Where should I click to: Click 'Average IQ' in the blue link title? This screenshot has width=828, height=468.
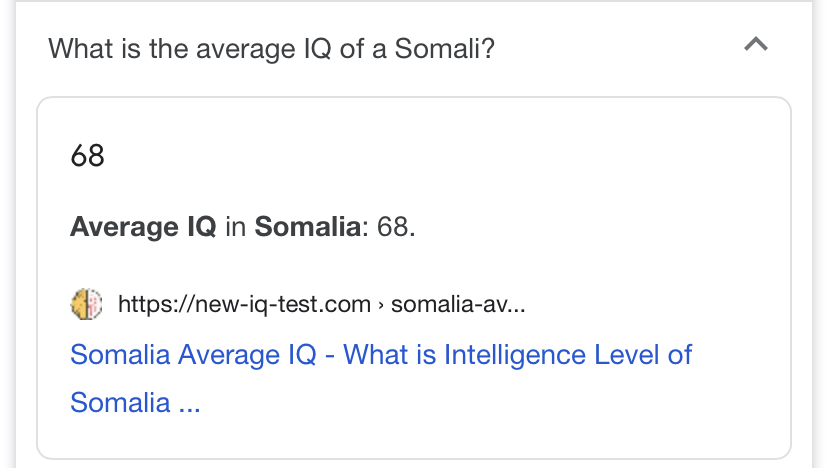click(247, 355)
